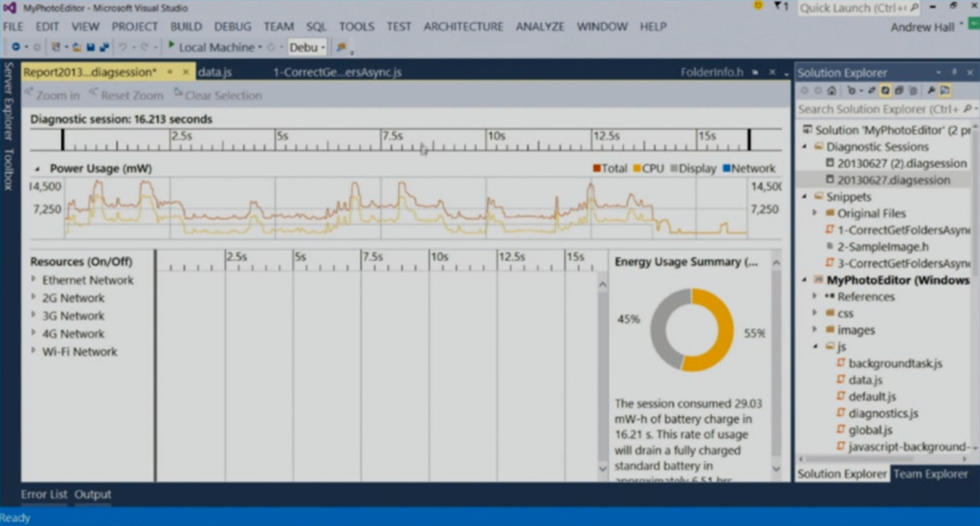Open the Local Machine target dropdown
This screenshot has width=980, height=526.
[x=260, y=48]
